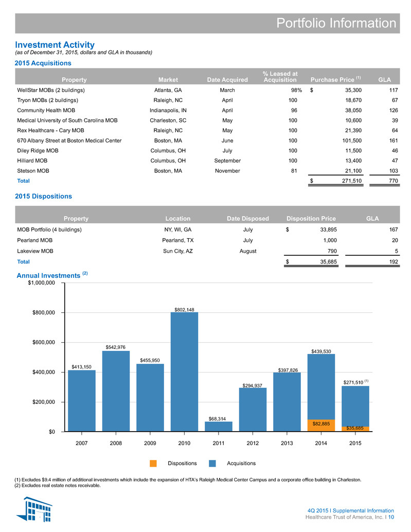Click the '$439,530' label above the 2014 bar

321,351
